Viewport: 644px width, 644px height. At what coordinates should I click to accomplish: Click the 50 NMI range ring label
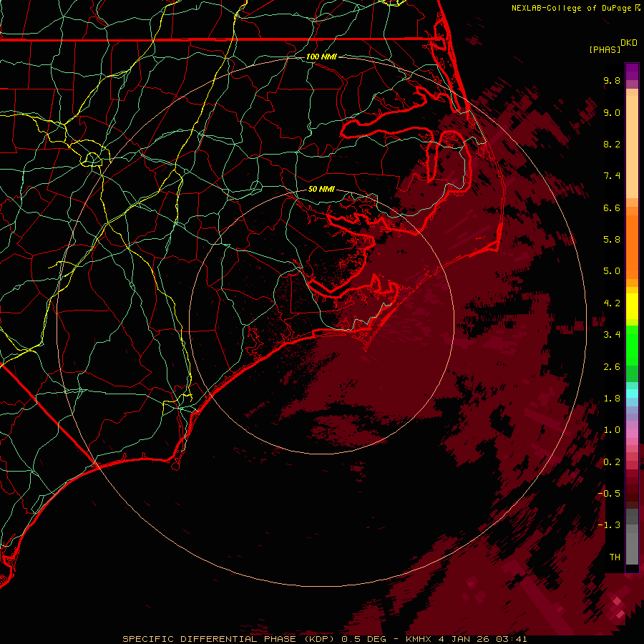pos(321,189)
